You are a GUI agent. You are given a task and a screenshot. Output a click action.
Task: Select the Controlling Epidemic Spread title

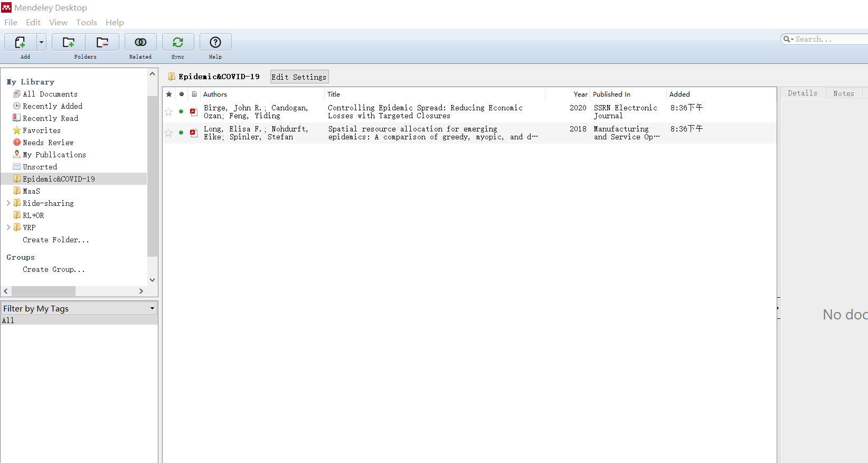pos(425,112)
